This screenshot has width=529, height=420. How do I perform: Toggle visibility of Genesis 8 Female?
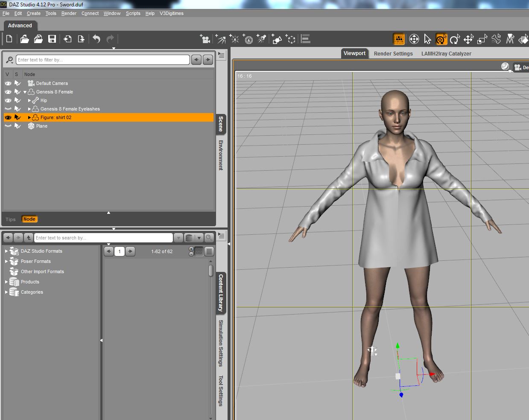click(8, 92)
